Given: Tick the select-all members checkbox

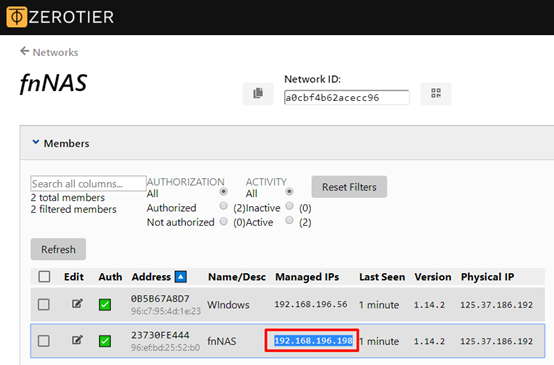Looking at the screenshot, I should tap(44, 276).
